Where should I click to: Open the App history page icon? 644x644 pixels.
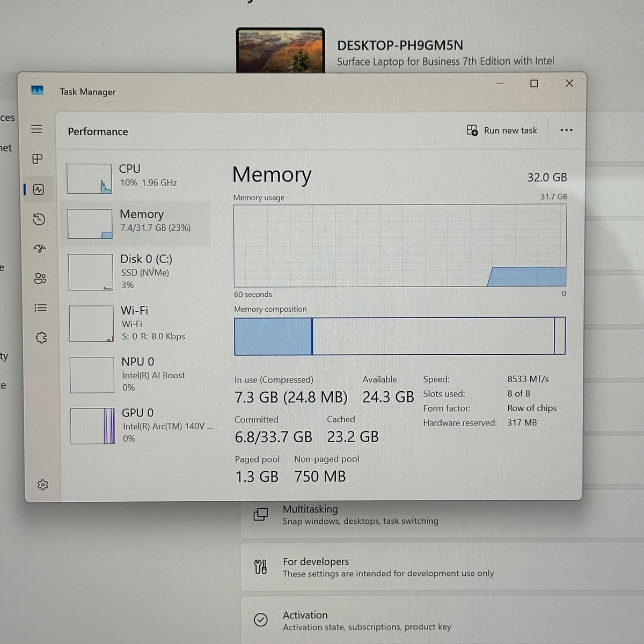click(39, 219)
